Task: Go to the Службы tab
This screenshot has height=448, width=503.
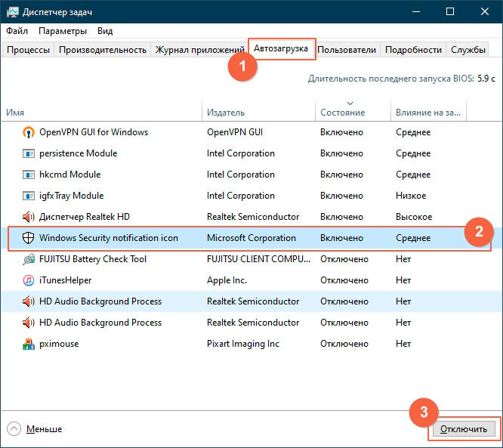Action: click(x=468, y=50)
